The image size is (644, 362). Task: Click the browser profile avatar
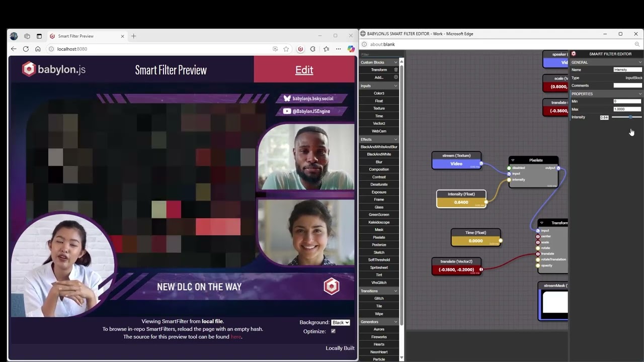coord(14,36)
